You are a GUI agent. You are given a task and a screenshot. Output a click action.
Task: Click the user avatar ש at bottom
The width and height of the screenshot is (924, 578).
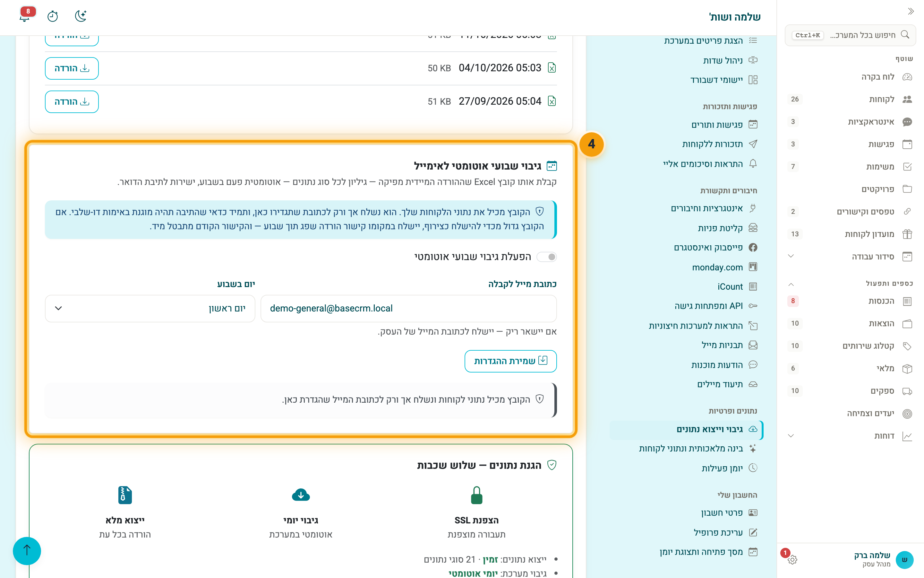[904, 559]
